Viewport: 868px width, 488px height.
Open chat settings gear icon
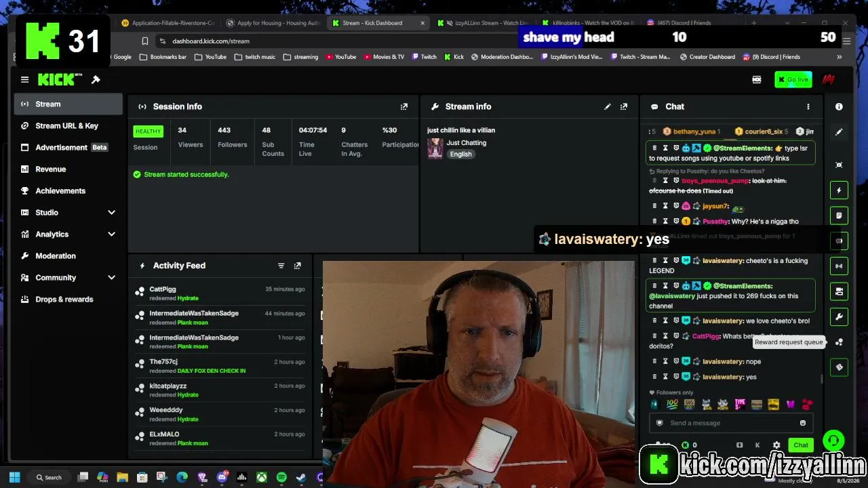click(x=776, y=445)
